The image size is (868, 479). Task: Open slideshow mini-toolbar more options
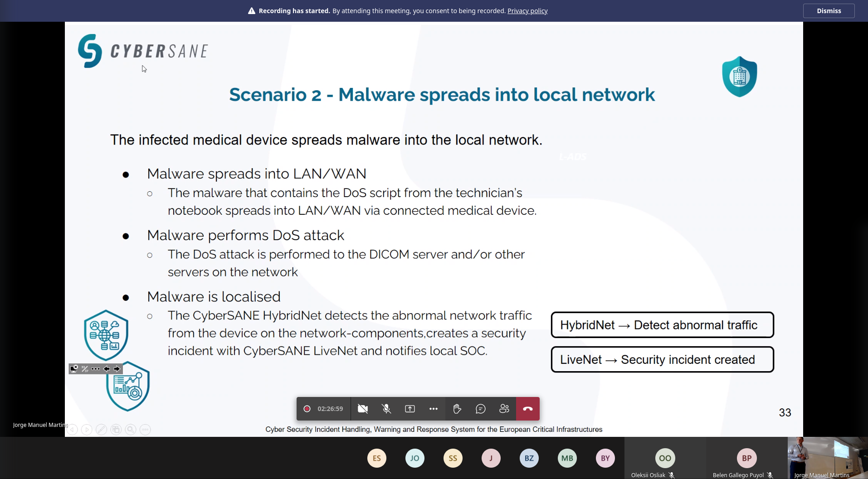click(95, 369)
